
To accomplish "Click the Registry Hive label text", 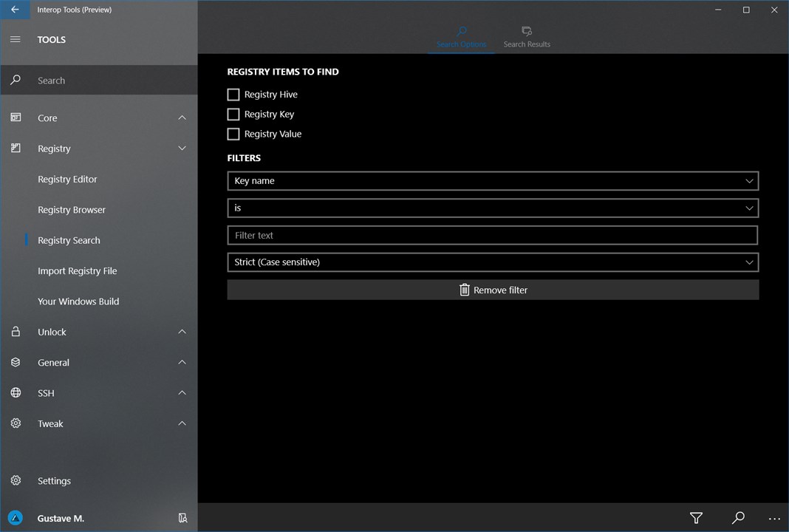I will pos(270,95).
